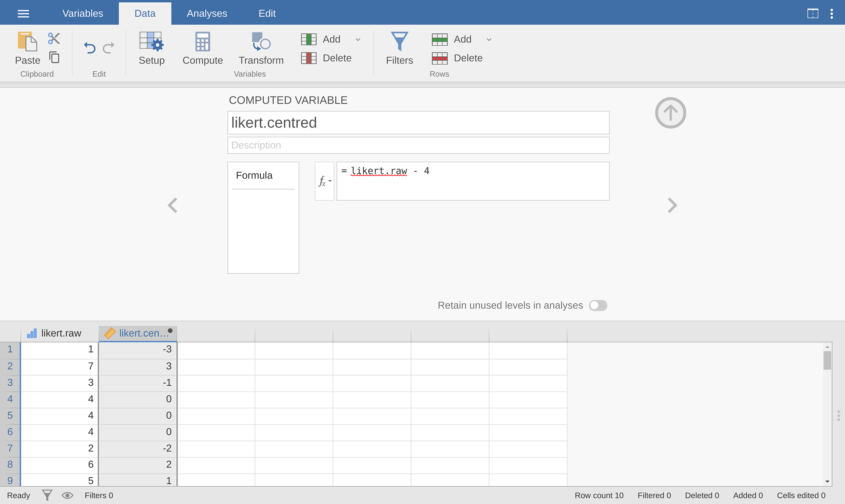Switch to the Data tab
Image resolution: width=845 pixels, height=504 pixels.
tap(145, 14)
